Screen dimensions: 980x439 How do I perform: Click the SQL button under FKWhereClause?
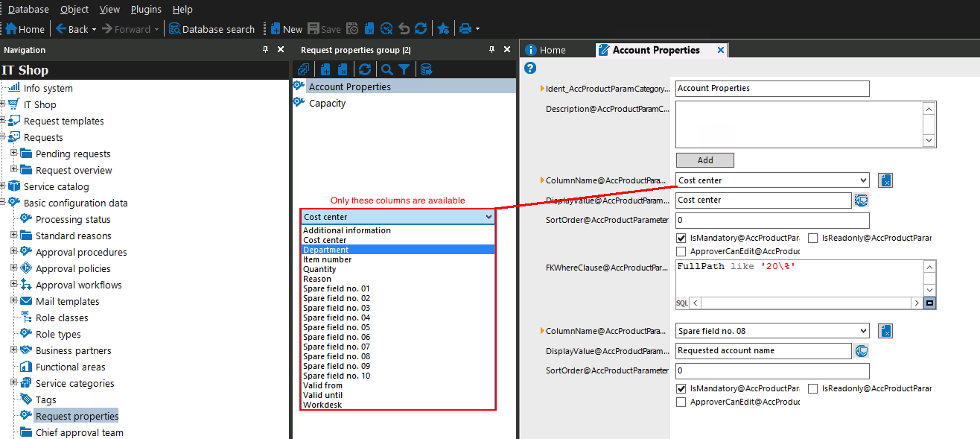[682, 303]
